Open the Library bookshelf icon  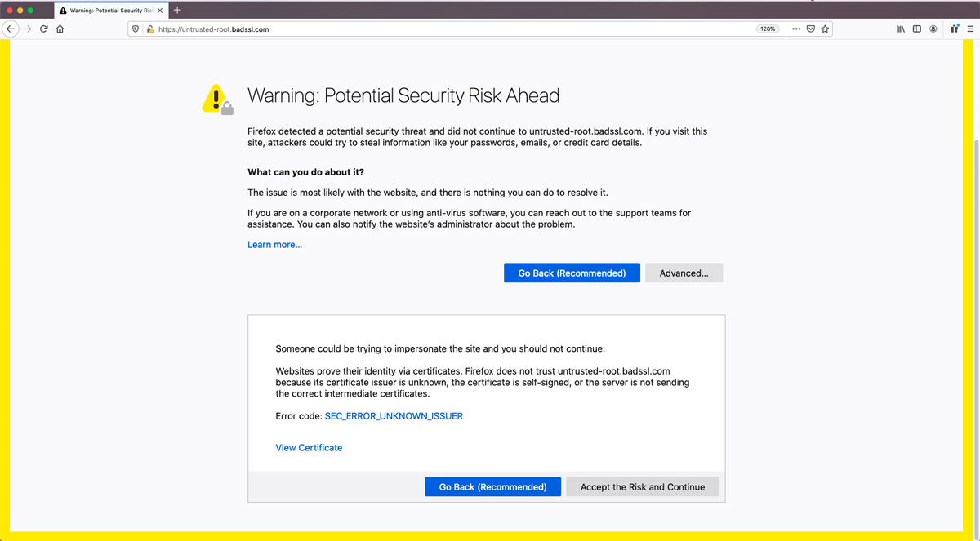click(x=901, y=29)
